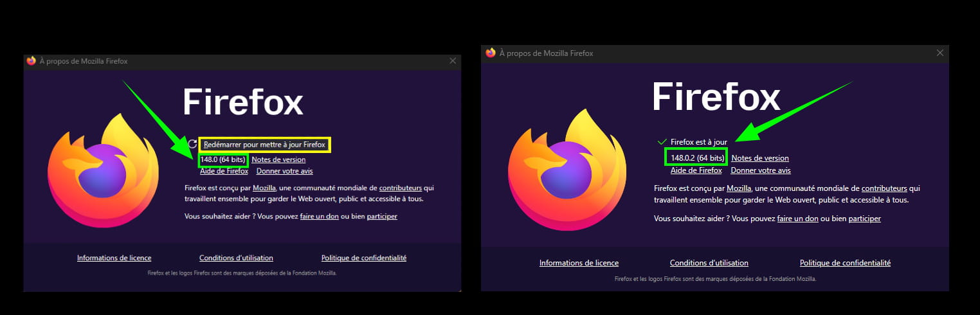Open Conditions d'utilisation in left window

click(x=236, y=258)
